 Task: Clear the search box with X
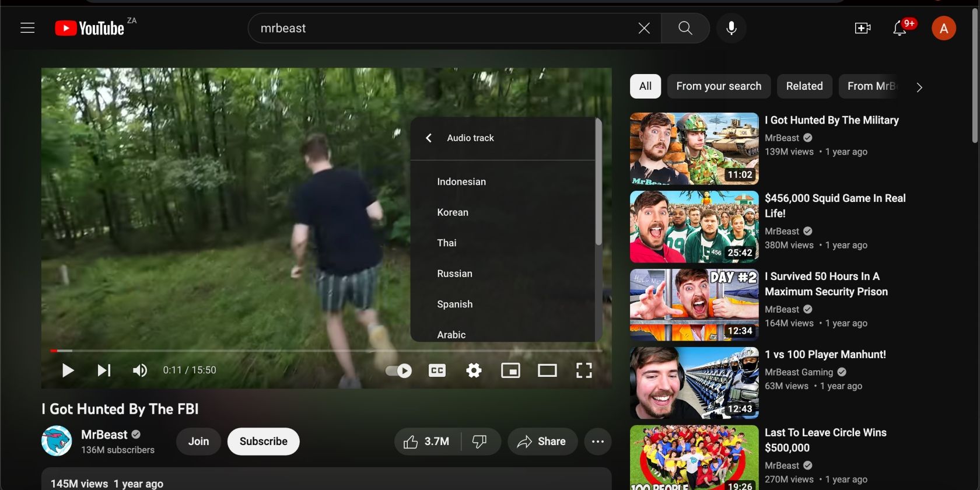(644, 28)
